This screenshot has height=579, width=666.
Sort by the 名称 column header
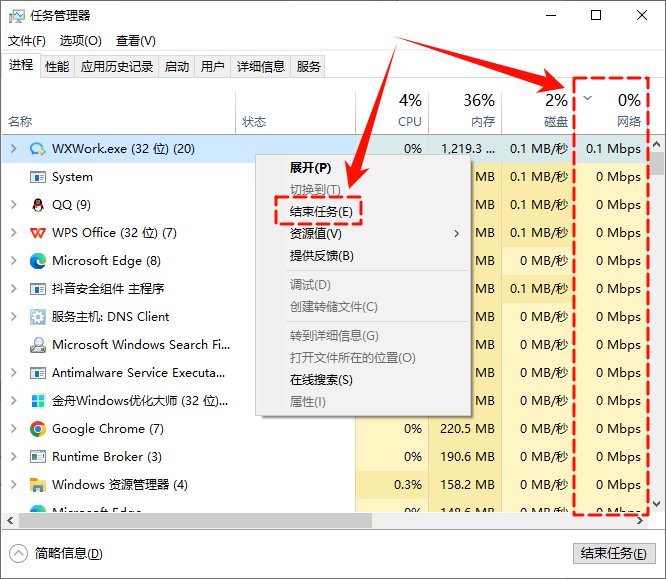pos(119,111)
